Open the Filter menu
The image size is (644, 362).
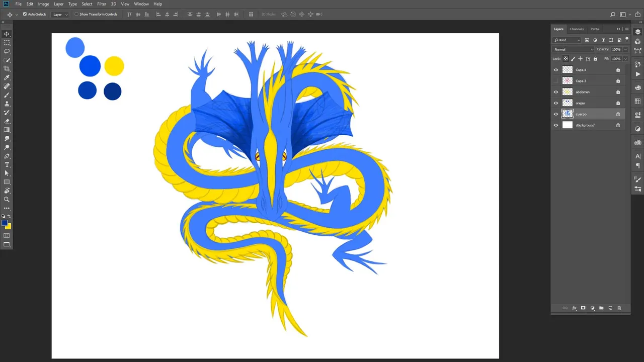(102, 4)
